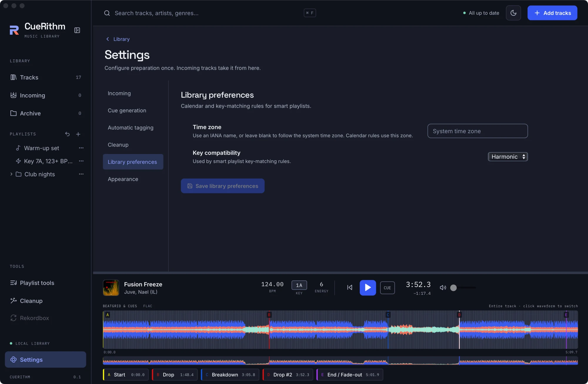
Task: Open Tracks in the library sidebar
Action: pos(46,77)
